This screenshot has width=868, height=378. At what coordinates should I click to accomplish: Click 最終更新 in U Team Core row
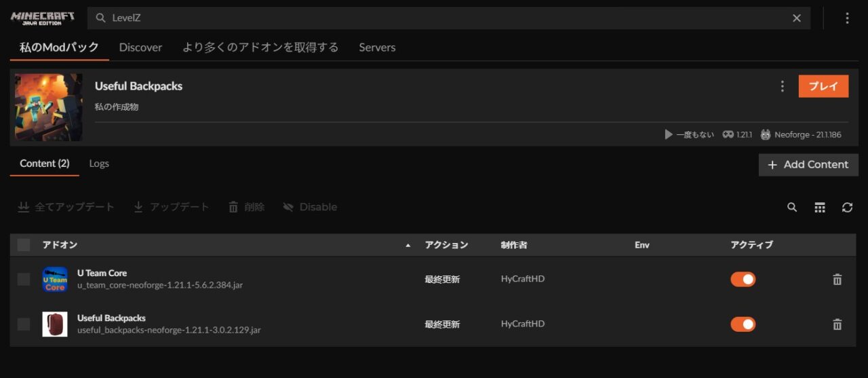[442, 279]
